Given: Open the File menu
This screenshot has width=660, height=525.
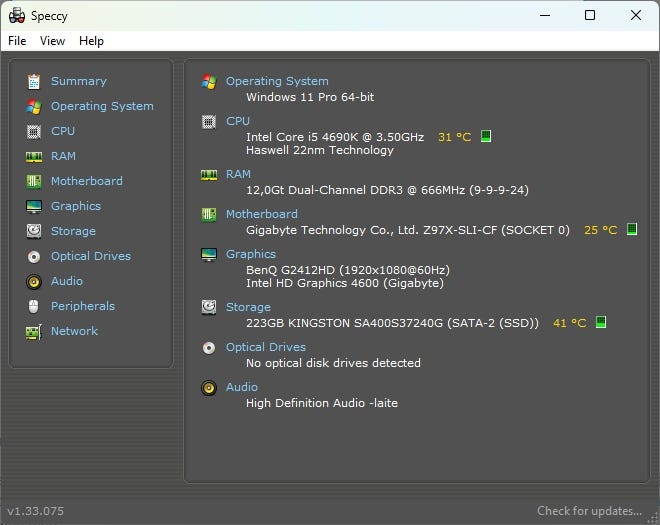Looking at the screenshot, I should 17,41.
